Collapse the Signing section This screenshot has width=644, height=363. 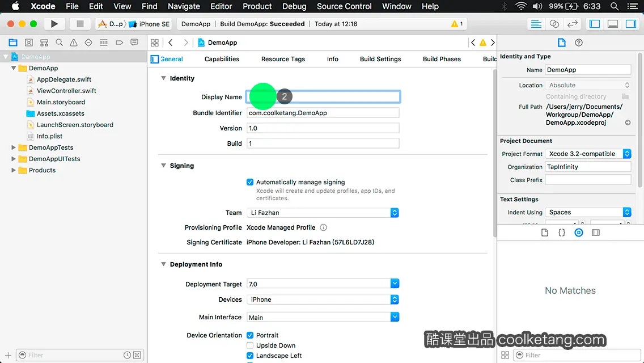pos(163,166)
